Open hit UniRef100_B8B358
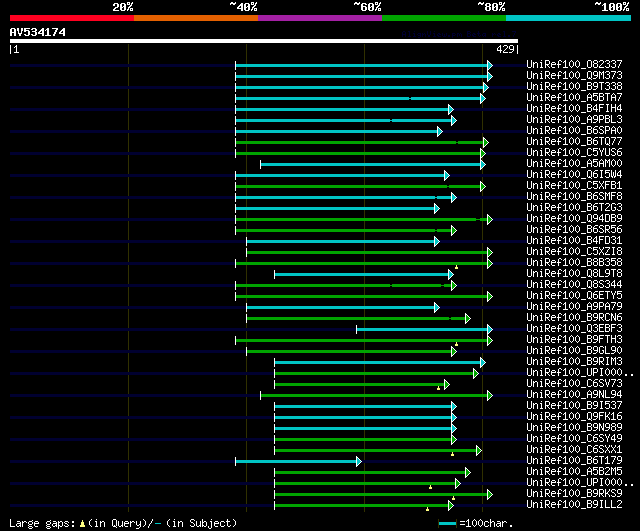 574,262
